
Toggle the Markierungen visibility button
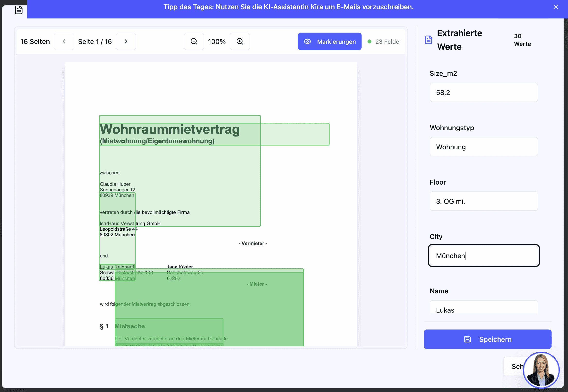pyautogui.click(x=329, y=42)
